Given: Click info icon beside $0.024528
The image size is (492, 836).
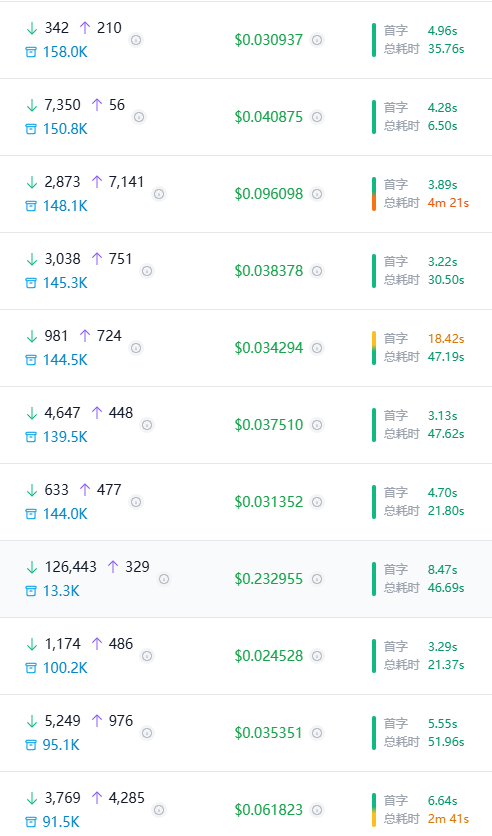Looking at the screenshot, I should point(317,656).
